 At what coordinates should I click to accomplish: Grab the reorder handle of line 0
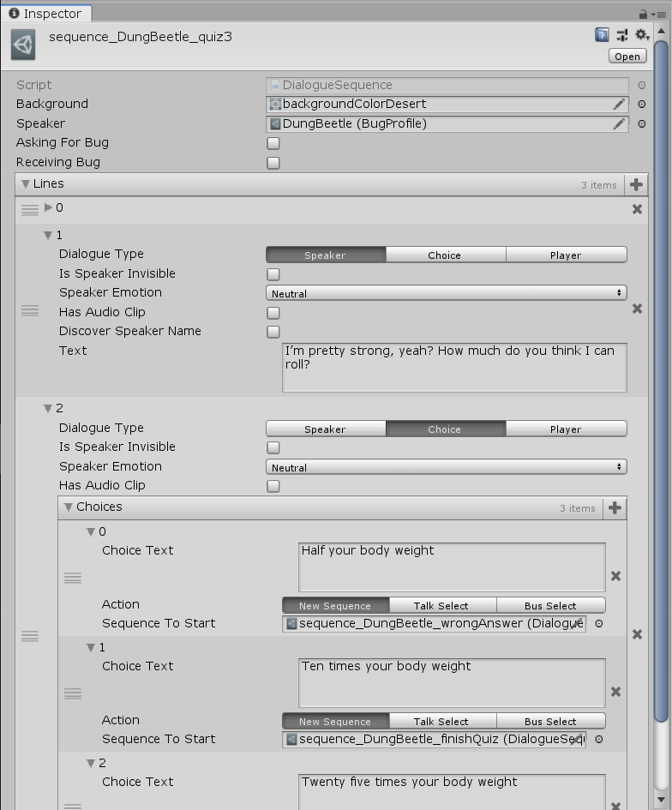pos(30,210)
